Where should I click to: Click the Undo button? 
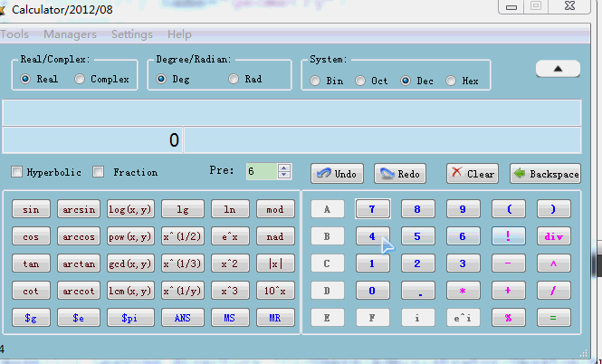tap(337, 174)
